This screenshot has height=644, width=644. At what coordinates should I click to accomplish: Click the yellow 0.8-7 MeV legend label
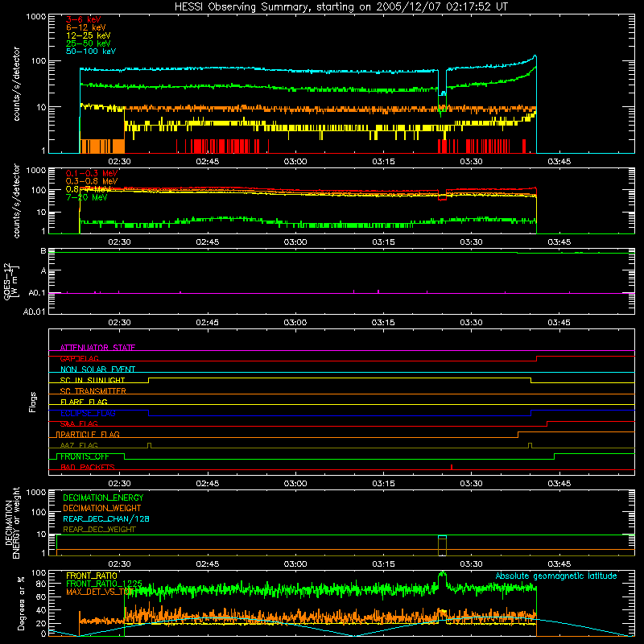[x=88, y=189]
